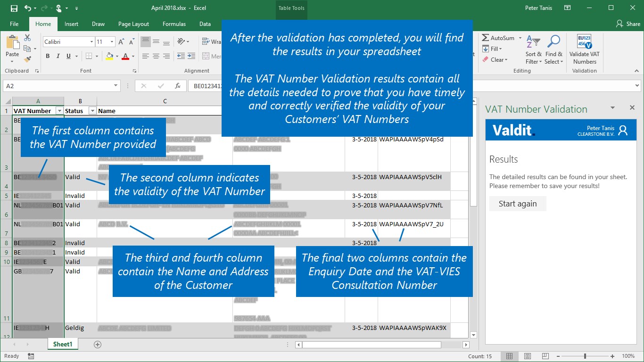This screenshot has width=644, height=362.
Task: Select the Sheet1 tab
Action: (63, 345)
